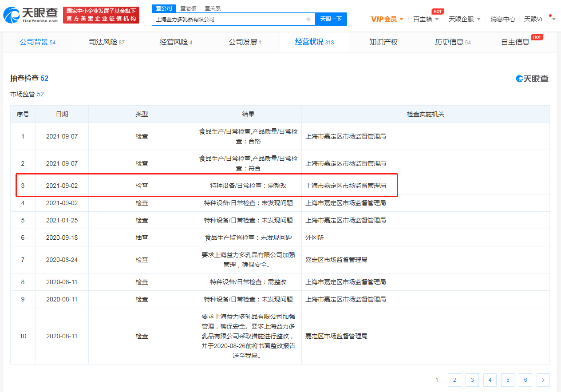Viewport: 561px width, 392px height.
Task: Click row 2 result ending in 符合
Action: click(249, 163)
